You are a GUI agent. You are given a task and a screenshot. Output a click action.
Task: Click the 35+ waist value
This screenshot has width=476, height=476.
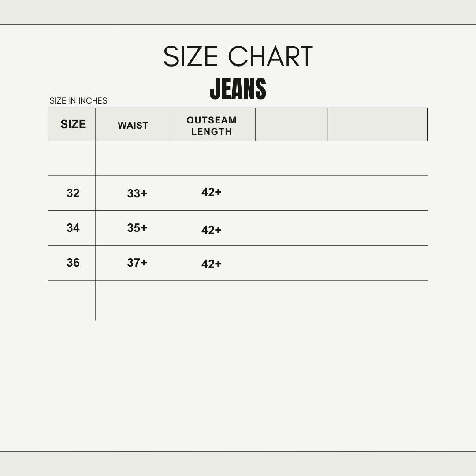coord(137,228)
